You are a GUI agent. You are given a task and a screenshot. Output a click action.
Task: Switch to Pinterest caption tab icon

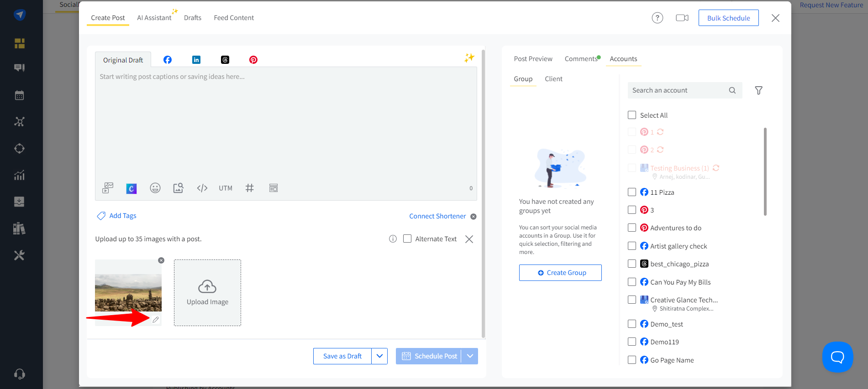(253, 60)
